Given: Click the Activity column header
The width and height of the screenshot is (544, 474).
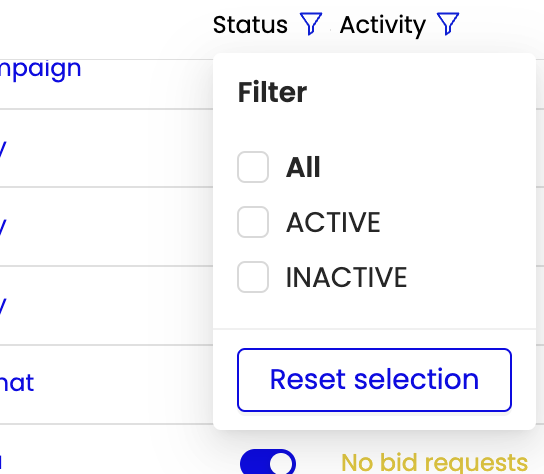Looking at the screenshot, I should [383, 25].
